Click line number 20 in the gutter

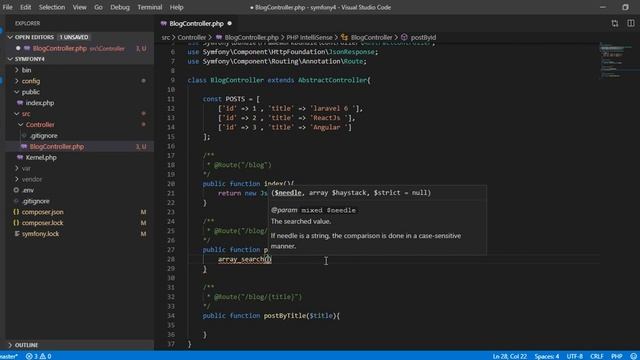tap(171, 184)
